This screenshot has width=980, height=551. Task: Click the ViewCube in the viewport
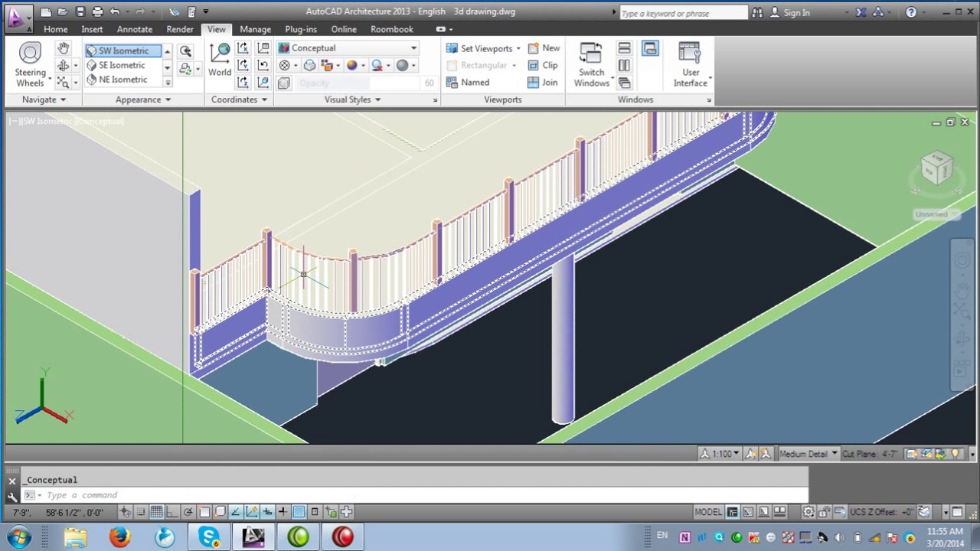(x=937, y=168)
